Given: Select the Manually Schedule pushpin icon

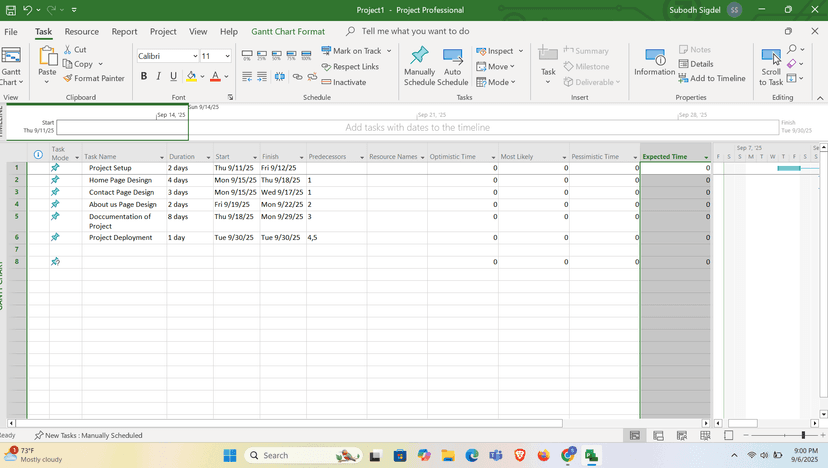Looking at the screenshot, I should (x=419, y=55).
